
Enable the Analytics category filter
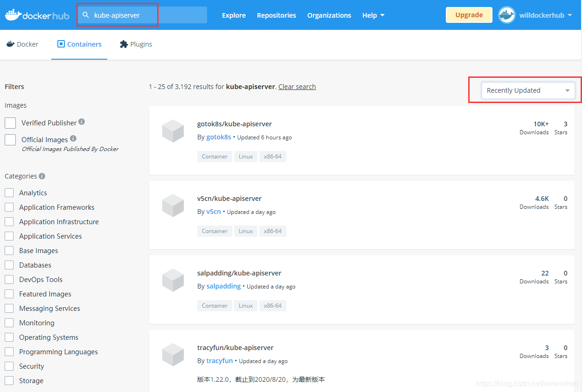tap(9, 193)
